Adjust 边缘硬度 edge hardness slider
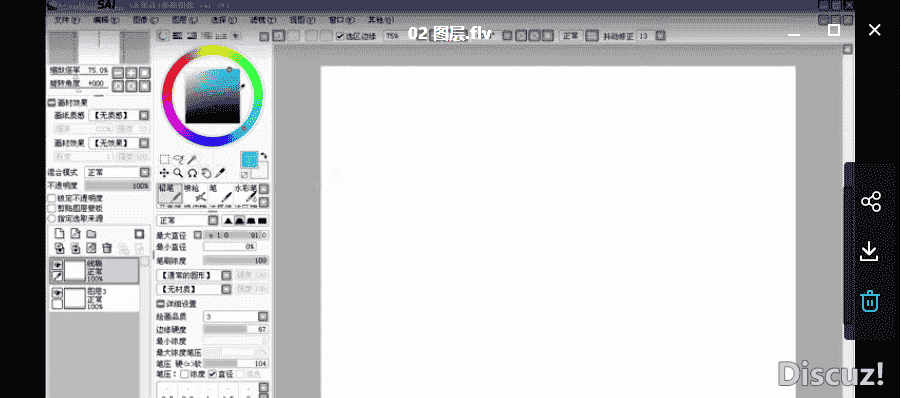 236,330
